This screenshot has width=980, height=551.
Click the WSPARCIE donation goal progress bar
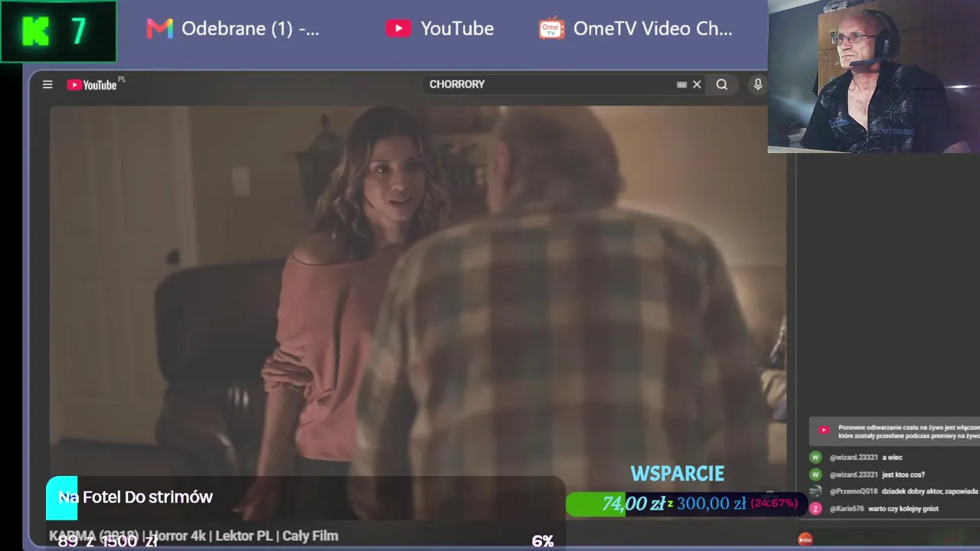(686, 504)
